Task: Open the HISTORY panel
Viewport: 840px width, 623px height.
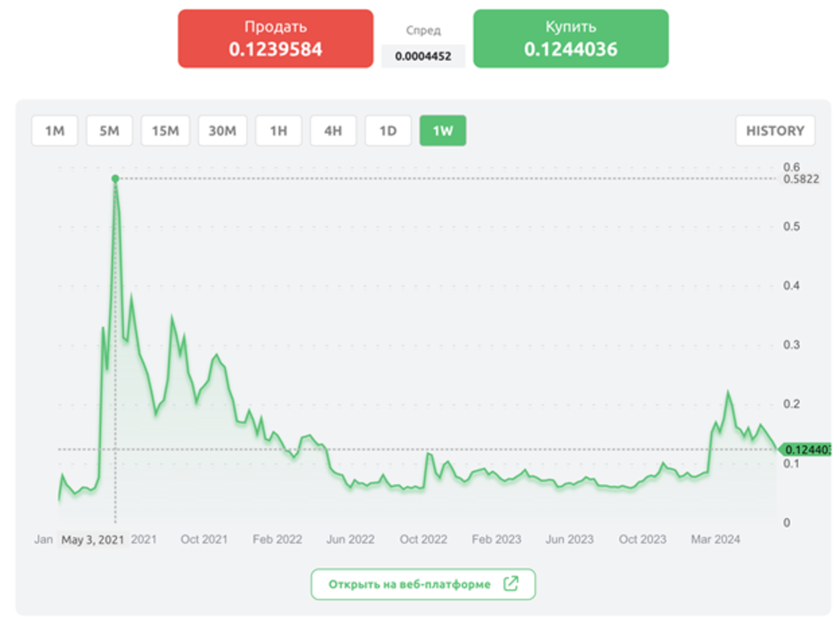Action: [x=775, y=131]
